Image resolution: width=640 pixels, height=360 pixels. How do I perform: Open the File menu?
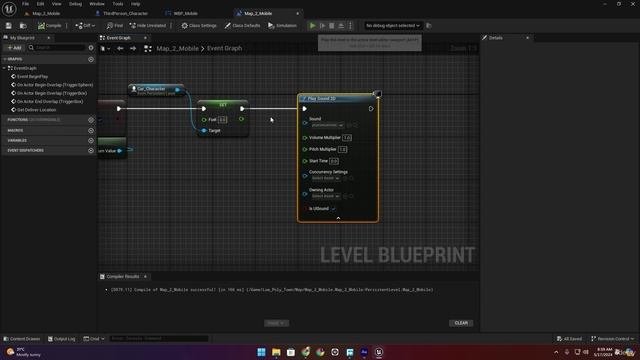click(25, 4)
